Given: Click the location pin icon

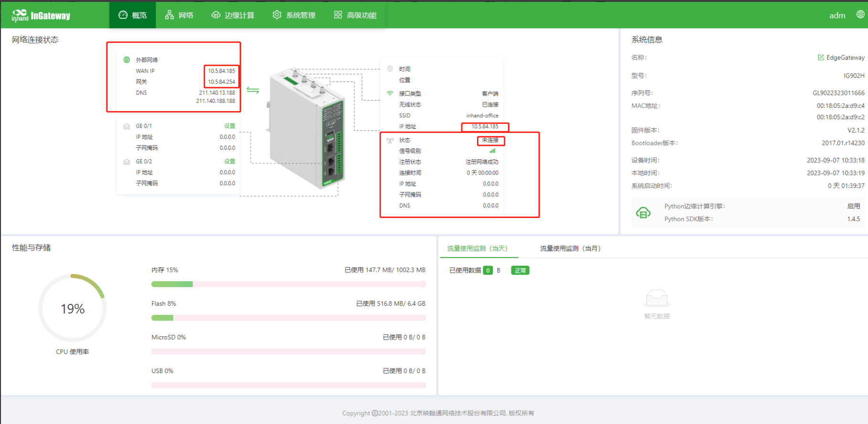Looking at the screenshot, I should (x=390, y=69).
